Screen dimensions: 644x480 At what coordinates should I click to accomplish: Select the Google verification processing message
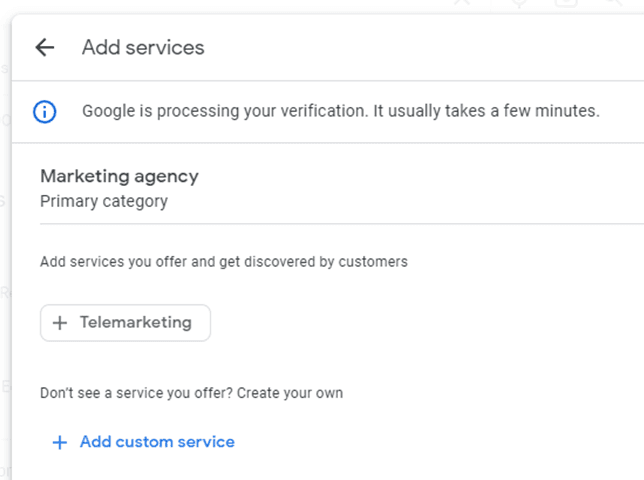click(x=341, y=111)
